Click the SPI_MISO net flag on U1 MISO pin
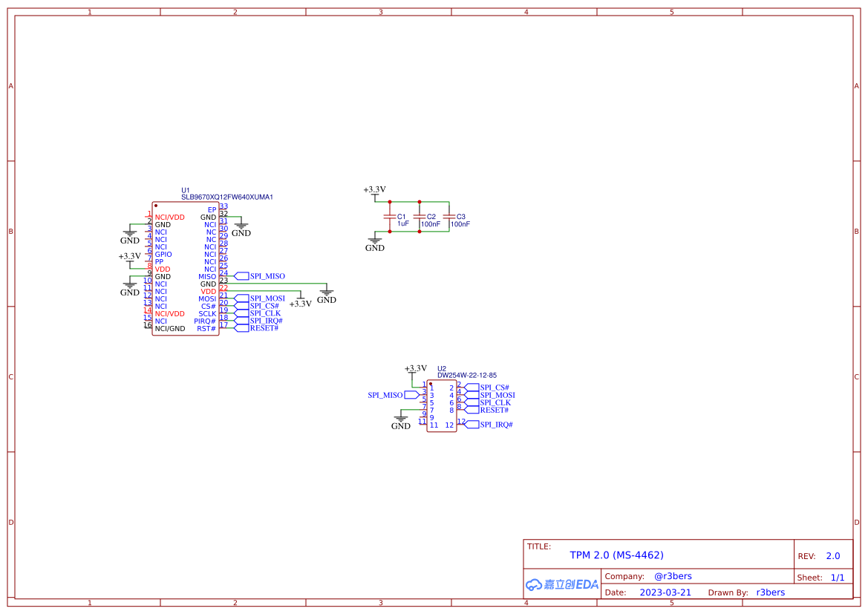The height and width of the screenshot is (614, 868). 243,276
